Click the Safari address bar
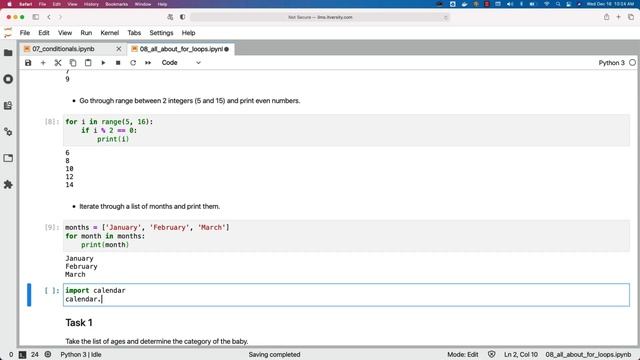640x360 pixels. tap(320, 17)
